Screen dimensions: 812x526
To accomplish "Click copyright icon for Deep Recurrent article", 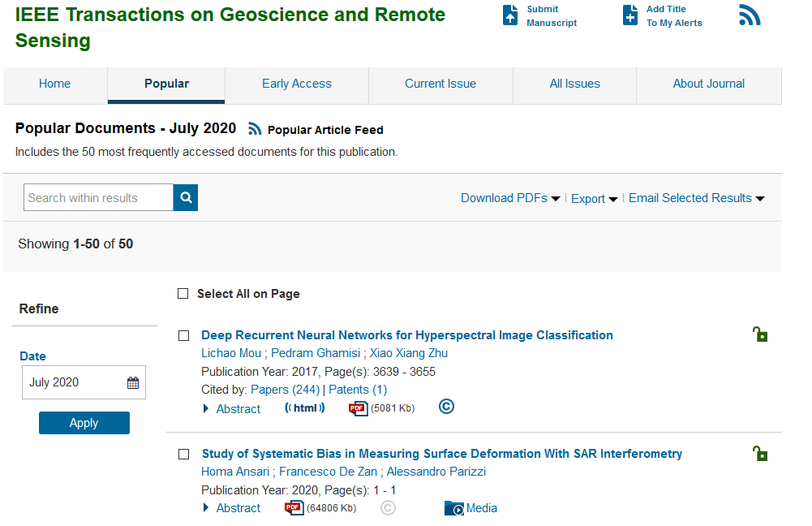I will (446, 407).
